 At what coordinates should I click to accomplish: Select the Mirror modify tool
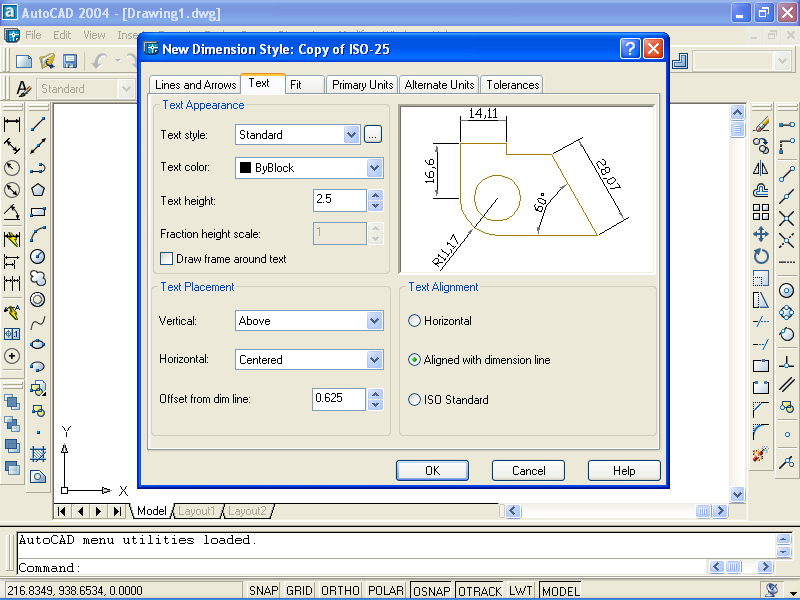761,168
